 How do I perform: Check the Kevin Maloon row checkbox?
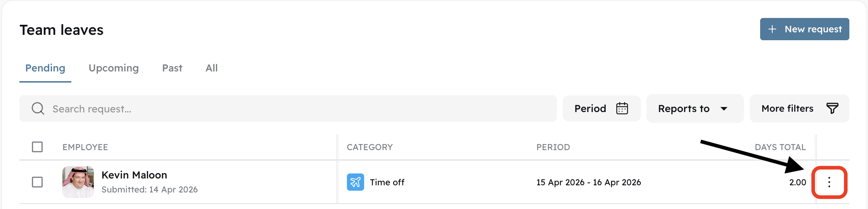point(37,182)
